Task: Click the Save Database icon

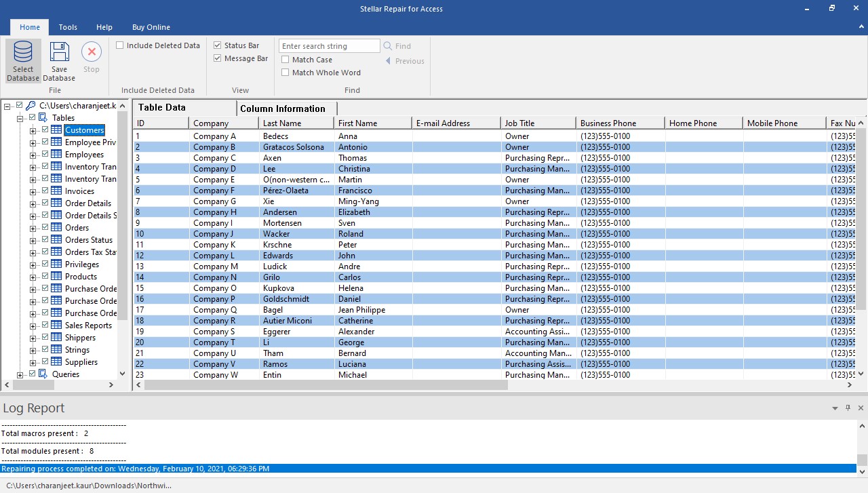Action: (60, 52)
